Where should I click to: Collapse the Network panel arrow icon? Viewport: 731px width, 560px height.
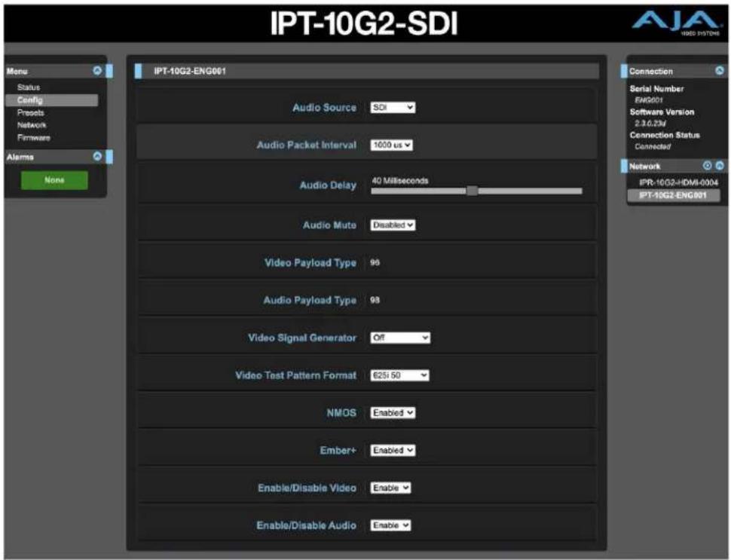point(720,166)
